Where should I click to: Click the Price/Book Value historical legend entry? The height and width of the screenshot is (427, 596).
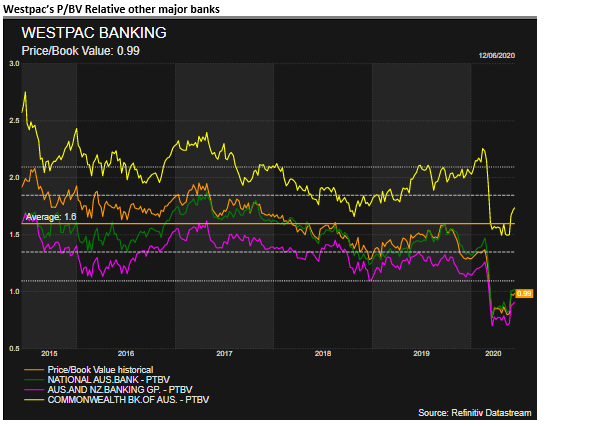coord(100,370)
